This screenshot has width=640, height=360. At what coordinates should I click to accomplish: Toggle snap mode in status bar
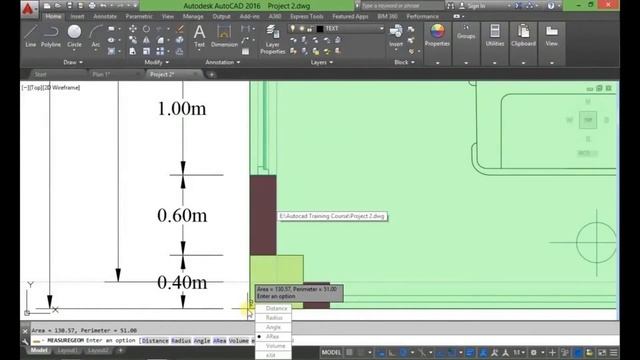point(361,352)
